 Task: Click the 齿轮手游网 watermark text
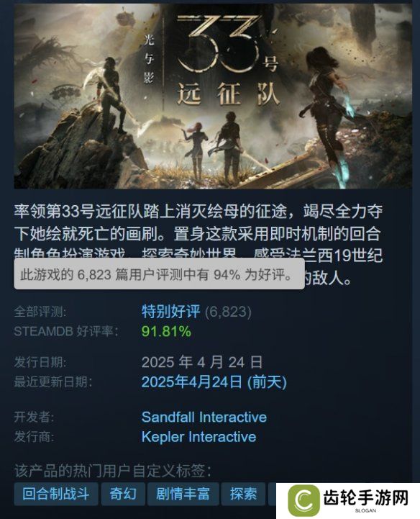[366, 498]
